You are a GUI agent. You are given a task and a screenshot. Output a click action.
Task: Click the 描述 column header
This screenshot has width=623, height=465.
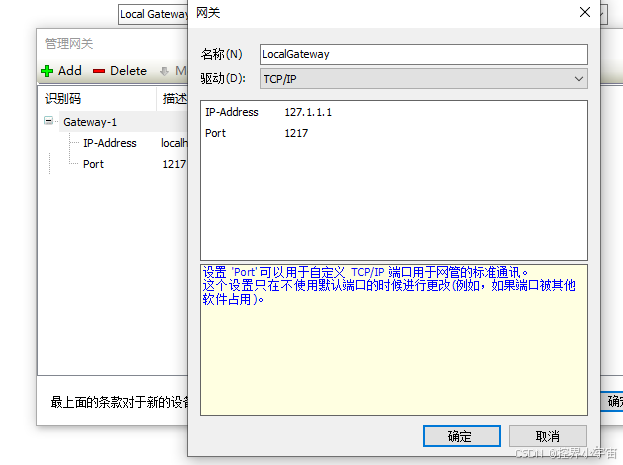click(x=174, y=99)
